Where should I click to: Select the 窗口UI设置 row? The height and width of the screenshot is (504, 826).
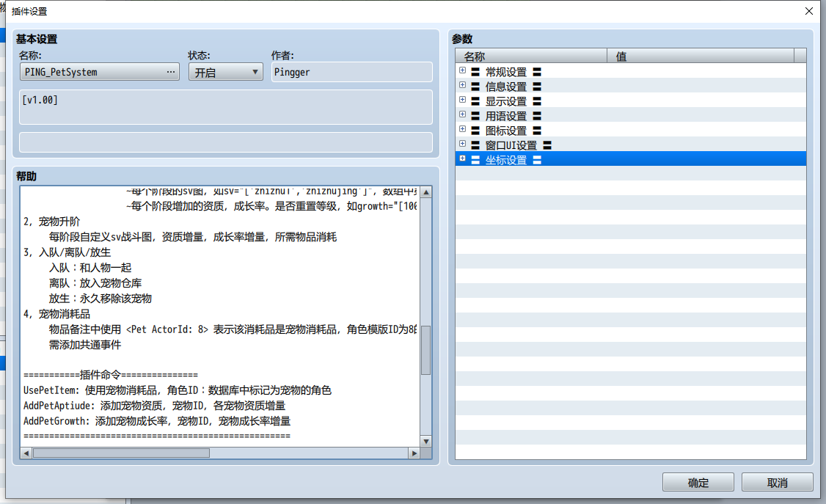click(x=631, y=145)
